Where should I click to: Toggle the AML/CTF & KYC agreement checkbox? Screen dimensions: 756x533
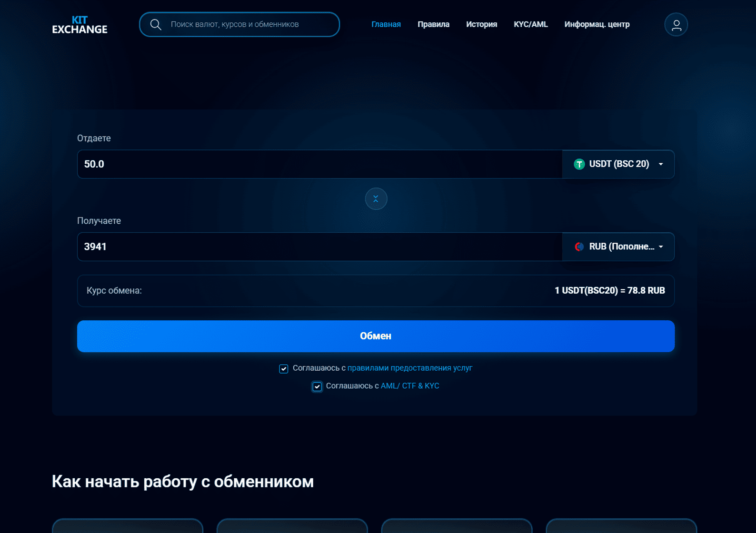click(x=317, y=386)
